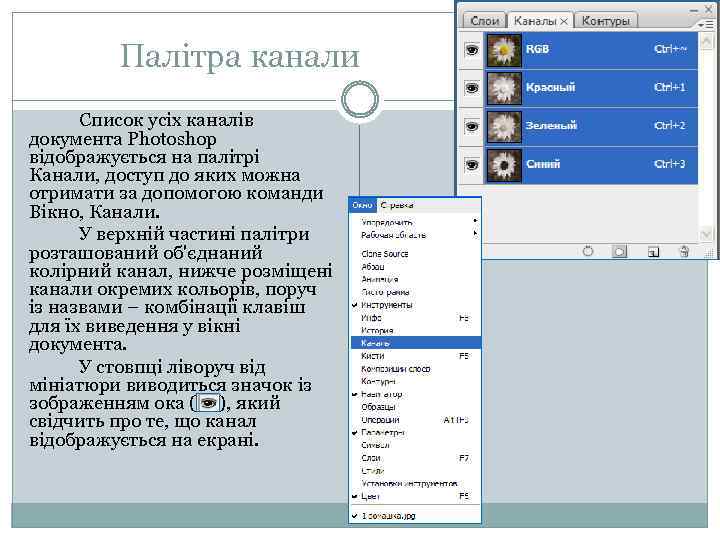720x540 pixels.
Task: Toggle checked Навигатор menu item
Action: coord(415,394)
